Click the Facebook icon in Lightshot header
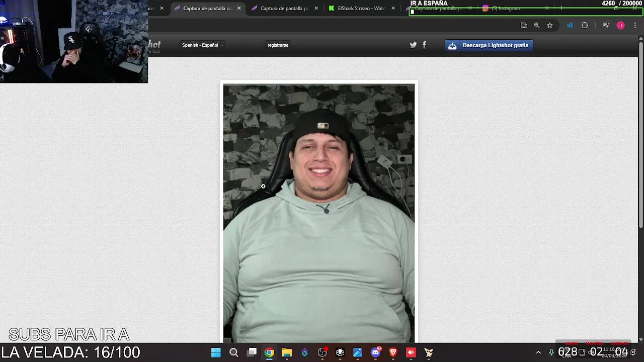The height and width of the screenshot is (362, 644). (x=424, y=45)
